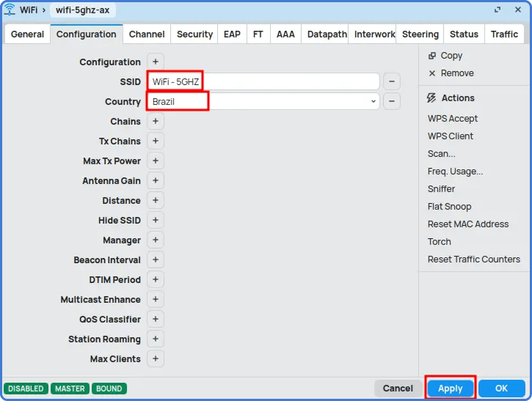
Task: Click Copy in the side panel
Action: [451, 56]
